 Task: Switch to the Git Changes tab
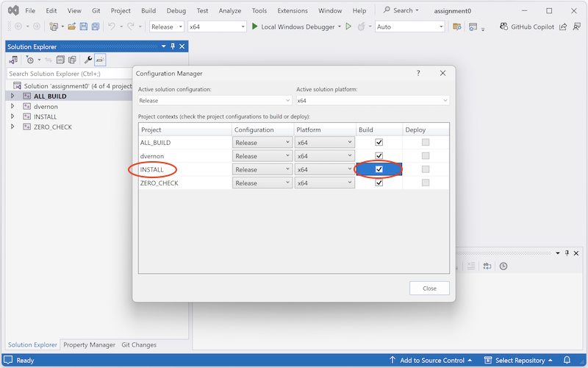click(138, 344)
